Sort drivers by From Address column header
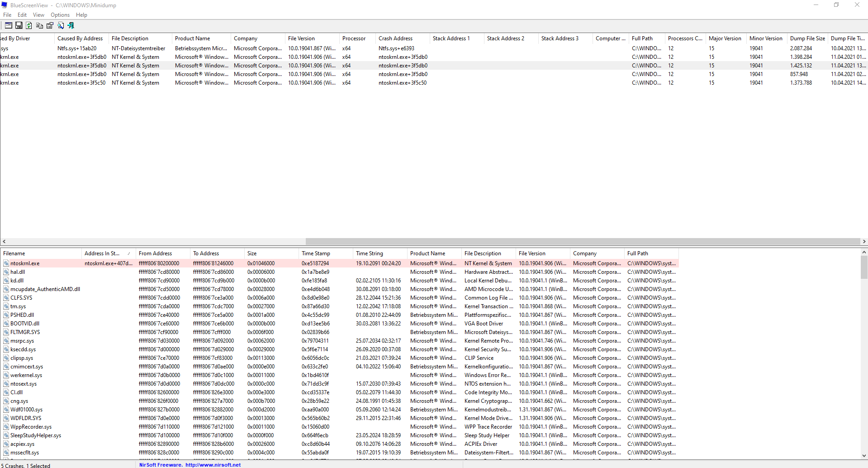 coord(163,253)
